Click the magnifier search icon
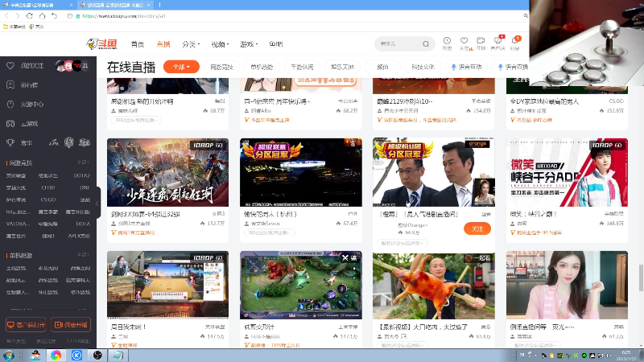The height and width of the screenshot is (362, 644). [426, 43]
